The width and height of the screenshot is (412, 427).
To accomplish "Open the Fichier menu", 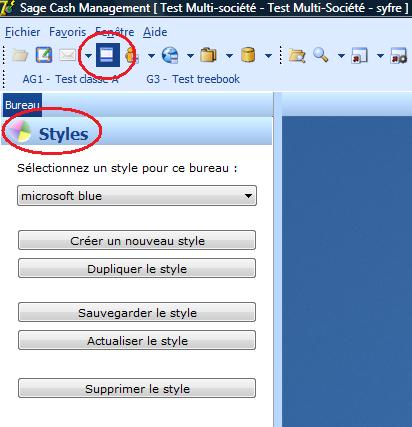I will click(22, 32).
